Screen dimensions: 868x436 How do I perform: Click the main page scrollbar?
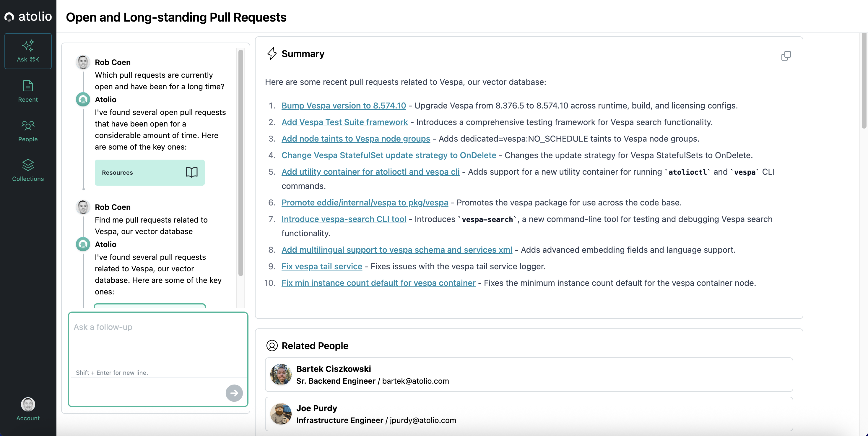(x=864, y=81)
